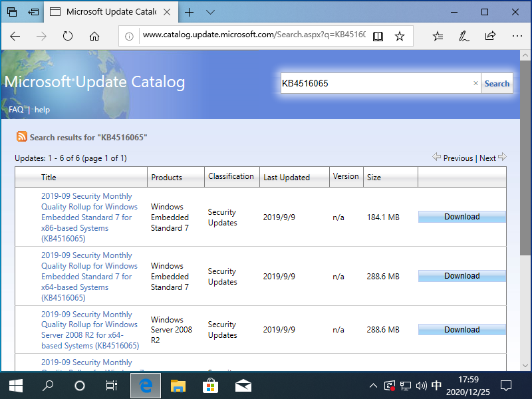Add this page to favorites
The height and width of the screenshot is (399, 532).
[x=400, y=37]
